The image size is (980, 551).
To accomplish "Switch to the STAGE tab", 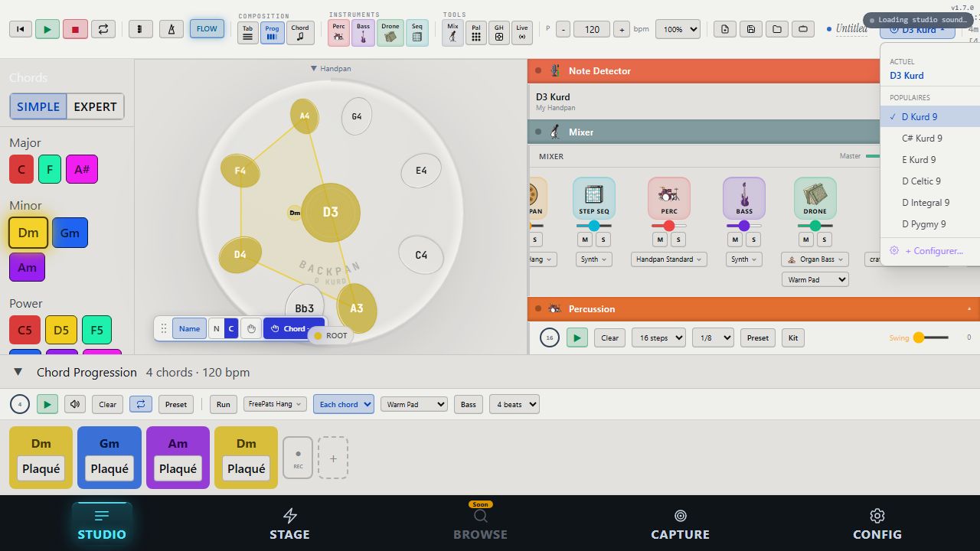I will (x=289, y=523).
